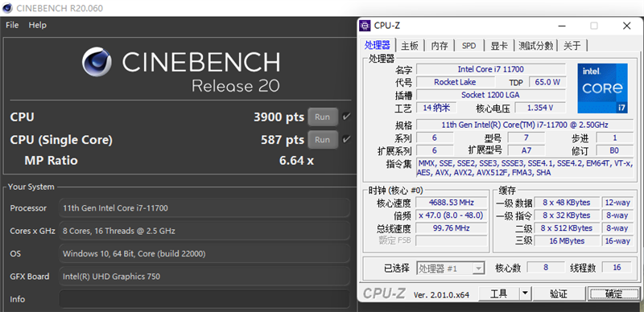Click the 线程数 16 value
This screenshot has height=312, width=644.
[x=617, y=267]
